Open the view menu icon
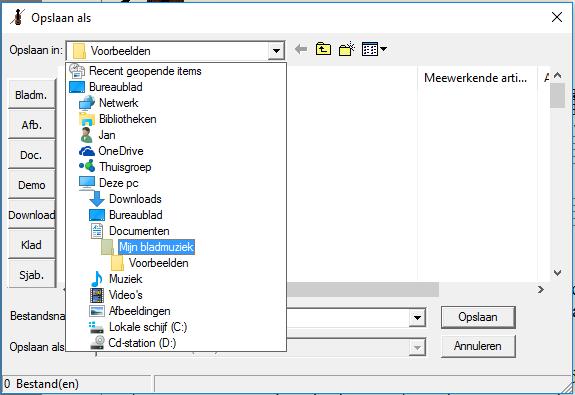575x395 pixels. pos(374,49)
